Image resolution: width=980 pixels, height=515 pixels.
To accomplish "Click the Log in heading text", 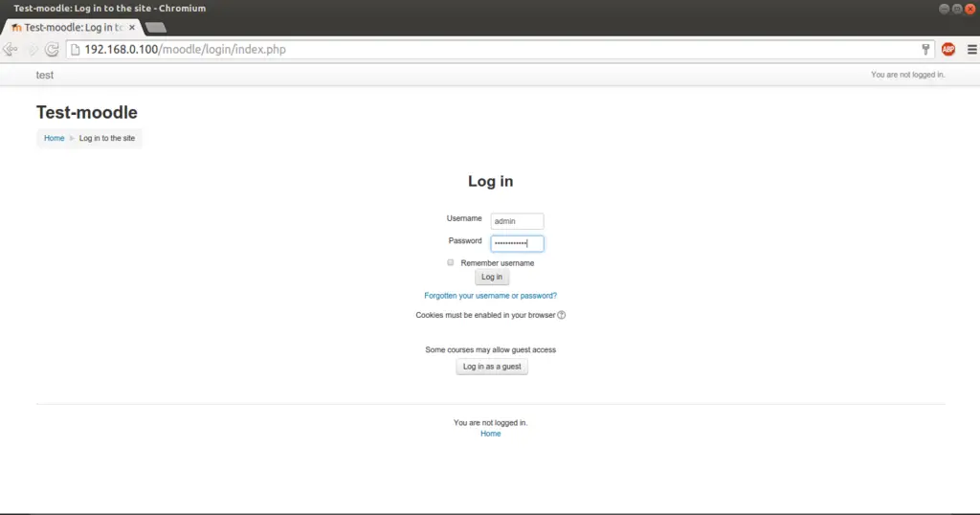I will 491,181.
